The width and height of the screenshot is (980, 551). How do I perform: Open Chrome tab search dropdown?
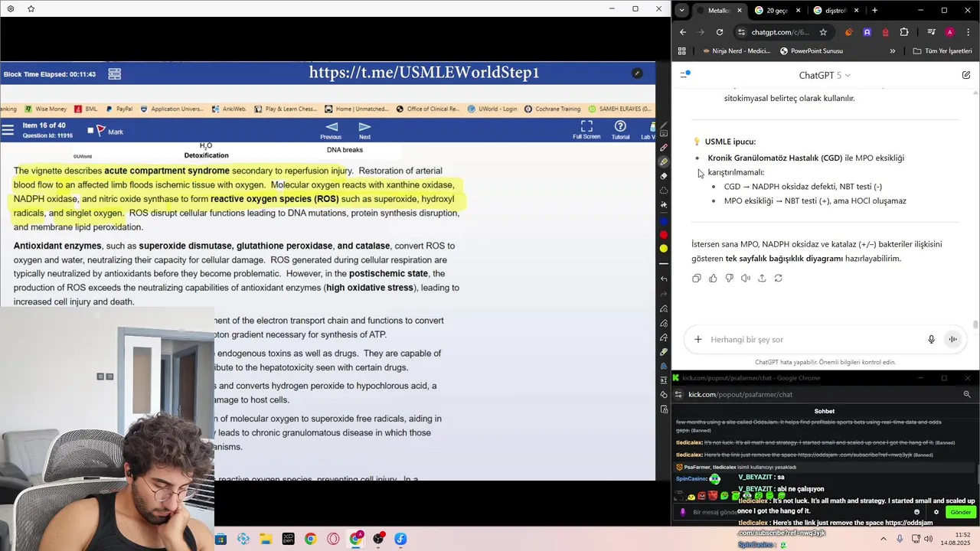pos(681,10)
